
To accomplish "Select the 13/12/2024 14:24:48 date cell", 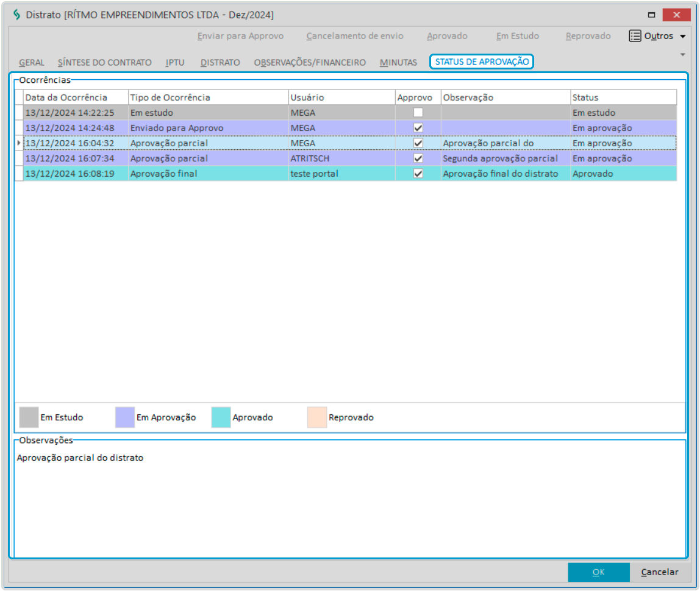I will 76,128.
